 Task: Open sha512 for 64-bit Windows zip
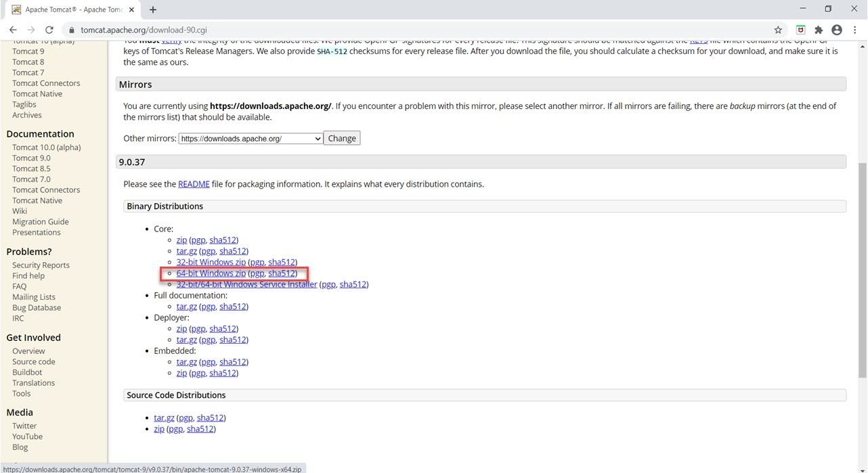(282, 273)
